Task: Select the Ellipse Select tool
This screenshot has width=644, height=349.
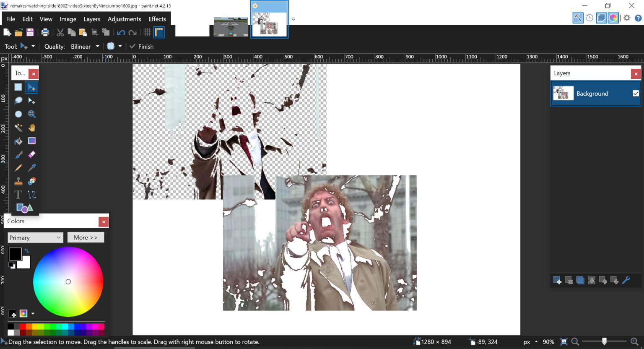Action: [x=18, y=114]
